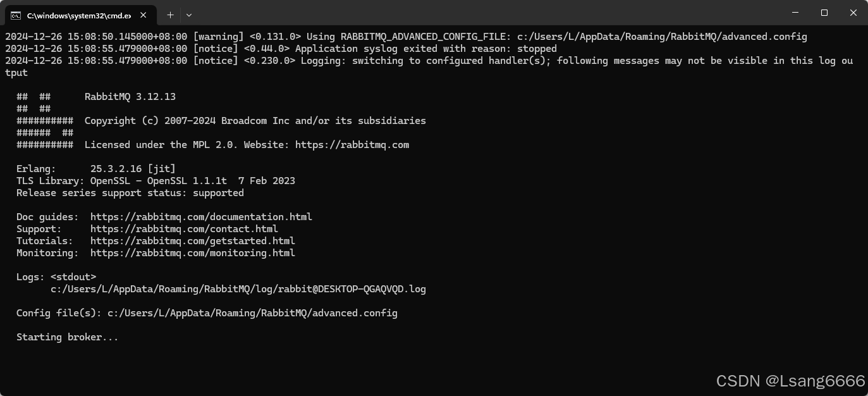Open the https://rabbitmq.com website link
The image size is (868, 396).
353,144
